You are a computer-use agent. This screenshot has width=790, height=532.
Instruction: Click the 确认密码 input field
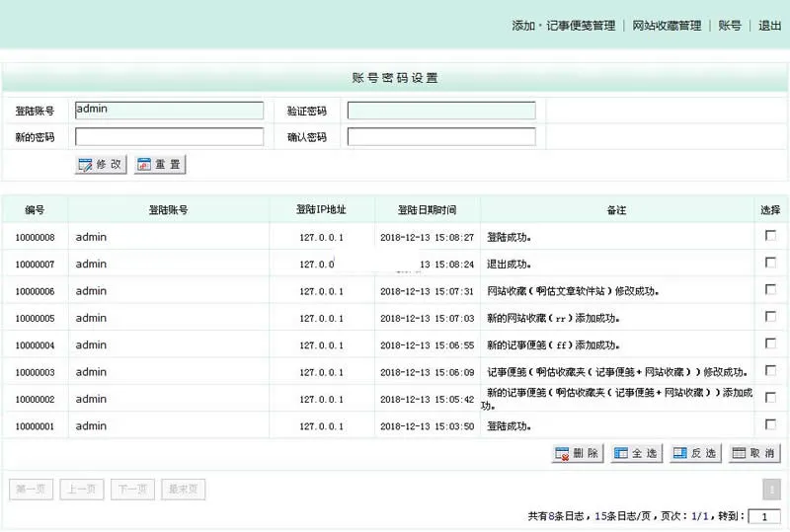441,136
